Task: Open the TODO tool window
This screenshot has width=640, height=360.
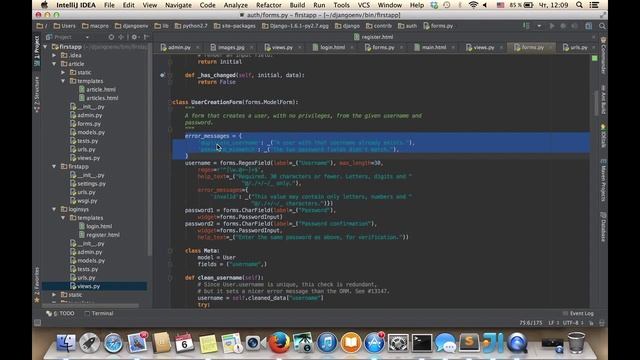Action: pyautogui.click(x=60, y=313)
